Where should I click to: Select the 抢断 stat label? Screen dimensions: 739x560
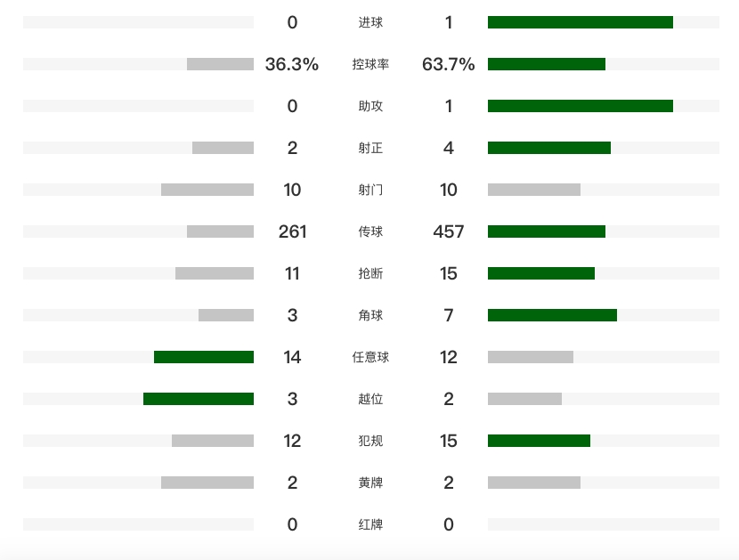pos(370,273)
